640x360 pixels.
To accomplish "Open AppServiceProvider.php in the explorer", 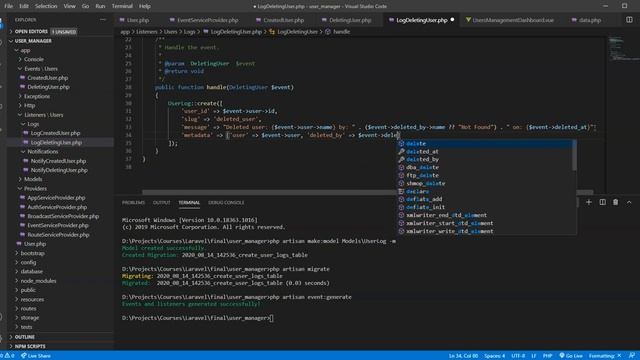I will [x=56, y=198].
